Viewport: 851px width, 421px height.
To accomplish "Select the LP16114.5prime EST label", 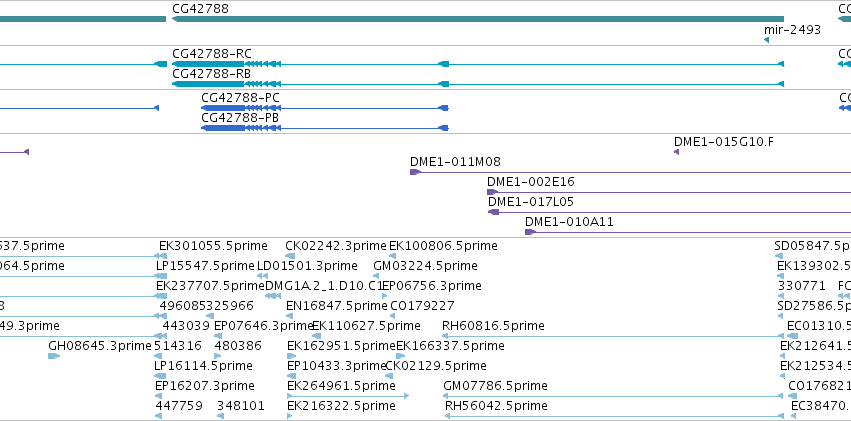I will [x=204, y=366].
